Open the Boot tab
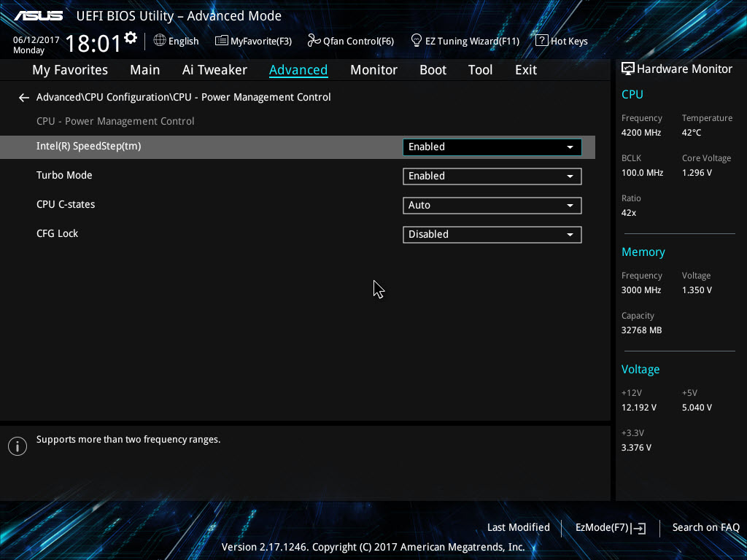The image size is (747, 560). pos(433,70)
